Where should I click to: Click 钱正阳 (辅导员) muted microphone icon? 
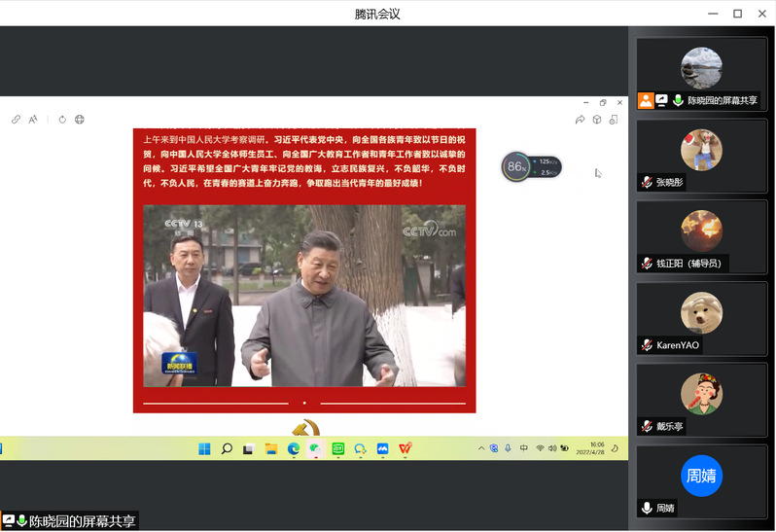pyautogui.click(x=647, y=264)
